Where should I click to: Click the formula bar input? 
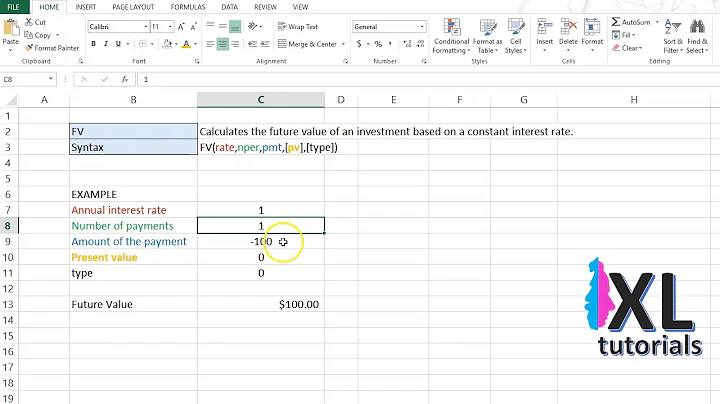click(427, 79)
